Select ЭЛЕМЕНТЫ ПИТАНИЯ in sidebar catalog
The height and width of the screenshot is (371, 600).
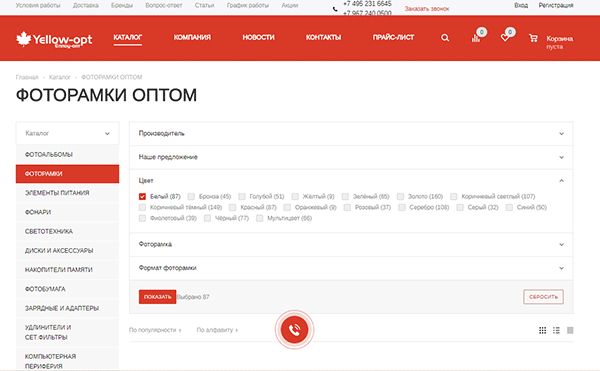[x=67, y=193]
